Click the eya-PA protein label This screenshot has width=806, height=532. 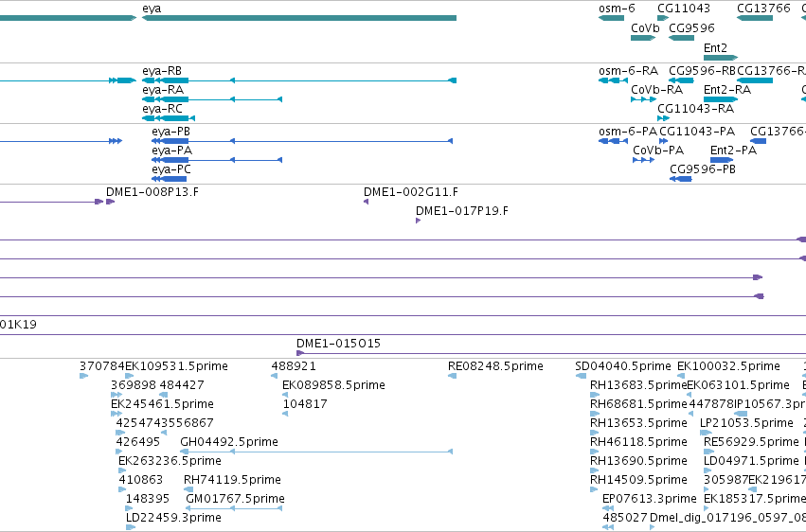tap(171, 151)
